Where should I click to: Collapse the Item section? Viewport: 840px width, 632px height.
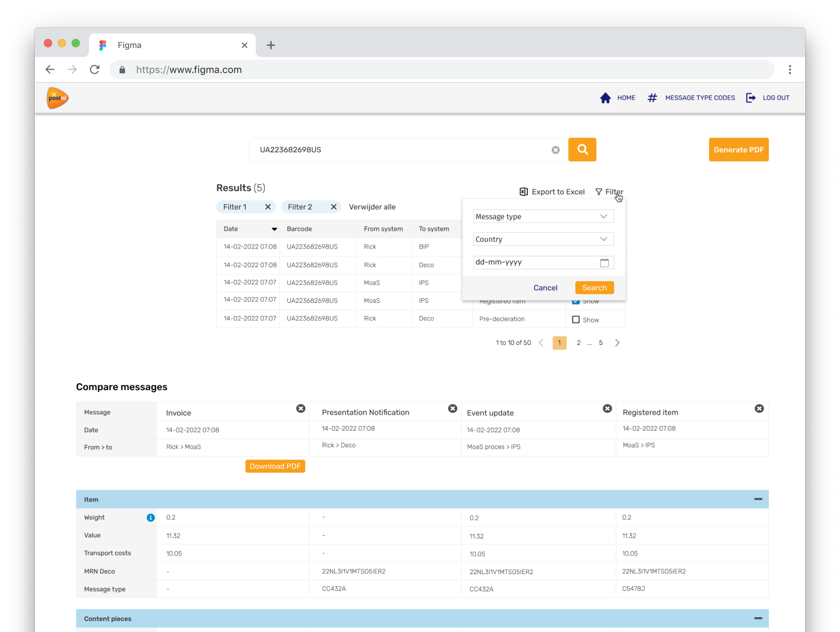758,499
